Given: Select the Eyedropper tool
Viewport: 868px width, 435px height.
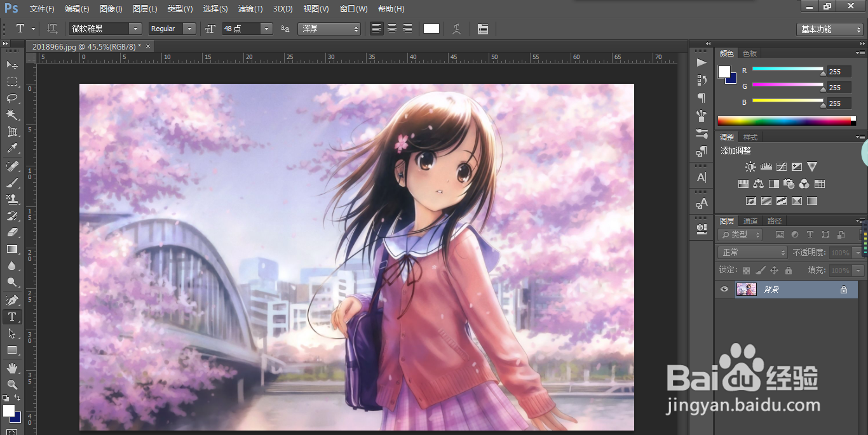Looking at the screenshot, I should click(12, 149).
